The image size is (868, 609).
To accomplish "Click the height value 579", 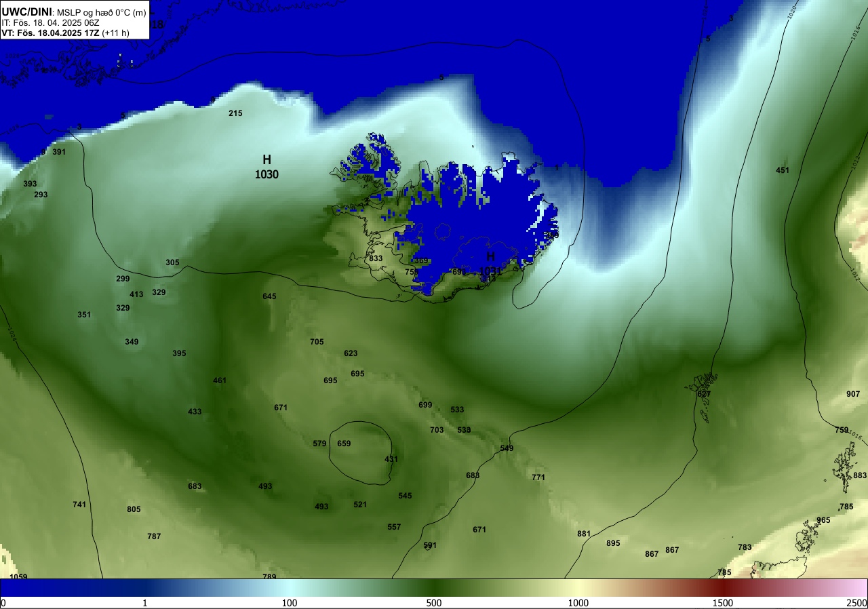I will click(x=319, y=444).
